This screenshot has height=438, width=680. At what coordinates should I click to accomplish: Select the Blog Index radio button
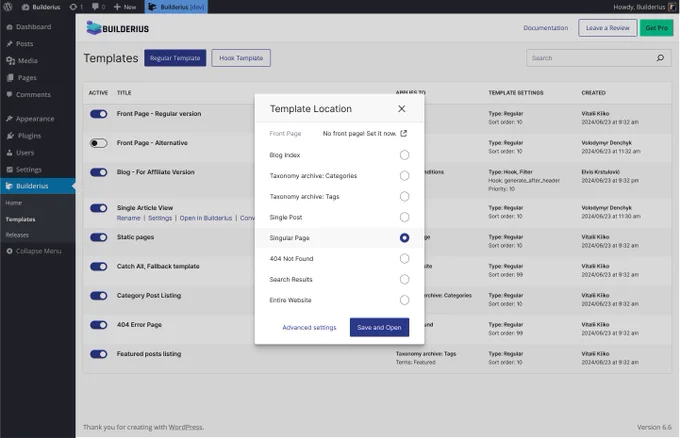tap(404, 155)
